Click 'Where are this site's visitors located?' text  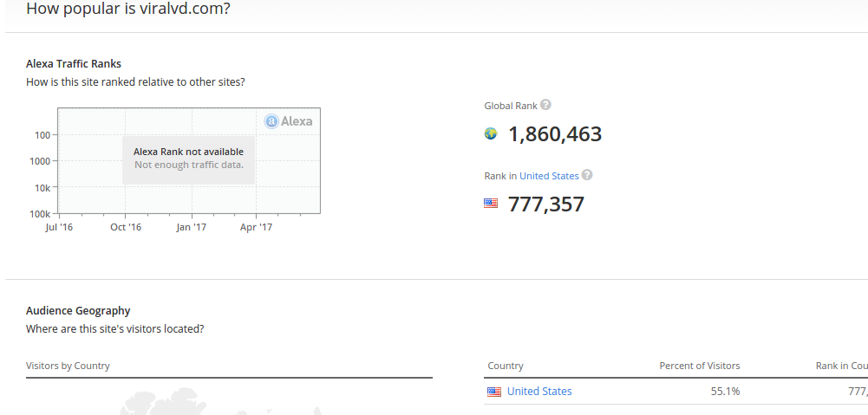(x=115, y=329)
